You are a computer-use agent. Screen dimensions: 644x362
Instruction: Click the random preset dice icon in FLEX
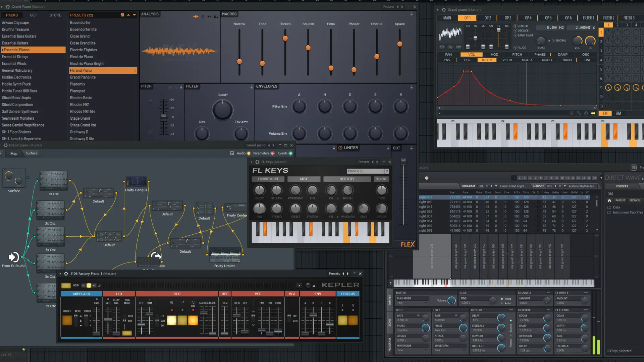[x=122, y=15]
